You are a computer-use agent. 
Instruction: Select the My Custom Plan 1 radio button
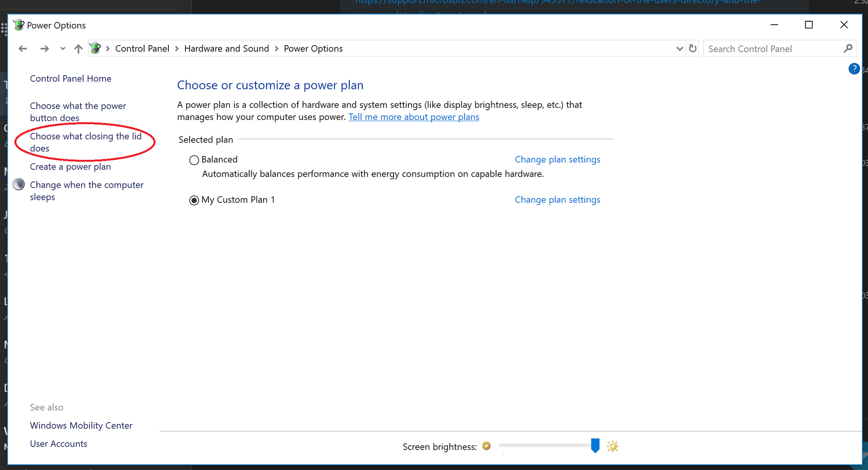(194, 200)
